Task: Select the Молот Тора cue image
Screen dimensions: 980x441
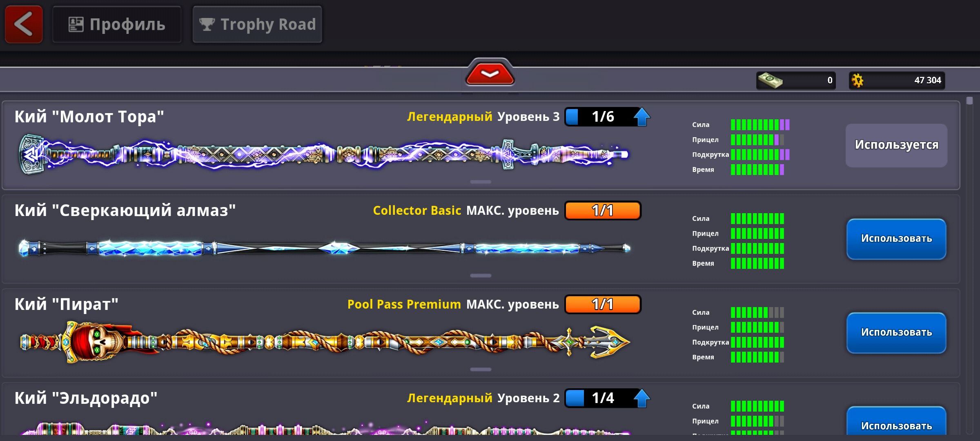Action: pos(323,154)
